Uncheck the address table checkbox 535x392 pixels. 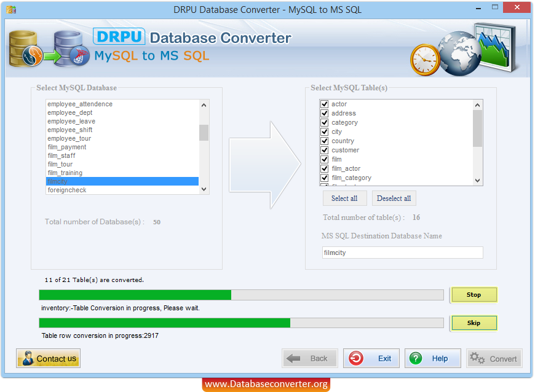pyautogui.click(x=325, y=113)
